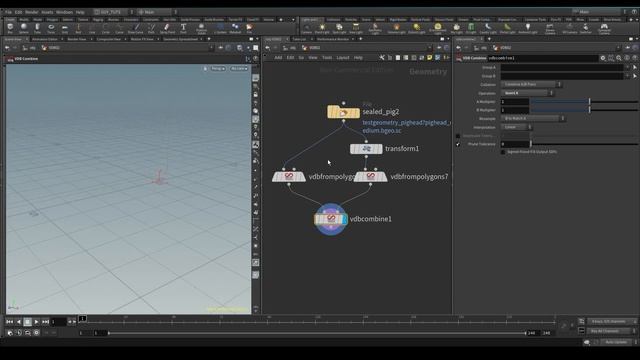The width and height of the screenshot is (640, 360).
Task: Open the network editor Layout menu
Action: coord(343,58)
